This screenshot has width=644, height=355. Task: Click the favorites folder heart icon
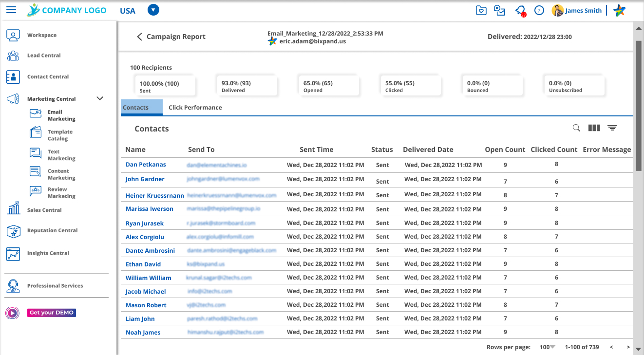tap(481, 10)
